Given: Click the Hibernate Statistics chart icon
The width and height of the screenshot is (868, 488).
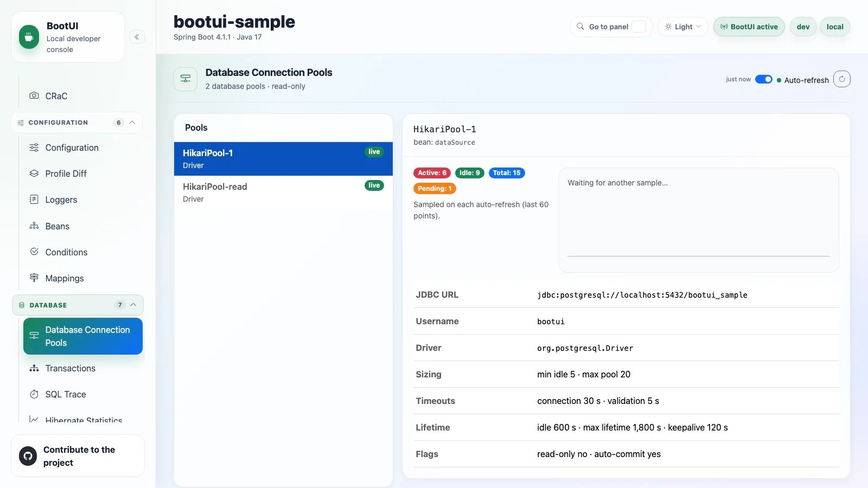Looking at the screenshot, I should click(x=34, y=419).
